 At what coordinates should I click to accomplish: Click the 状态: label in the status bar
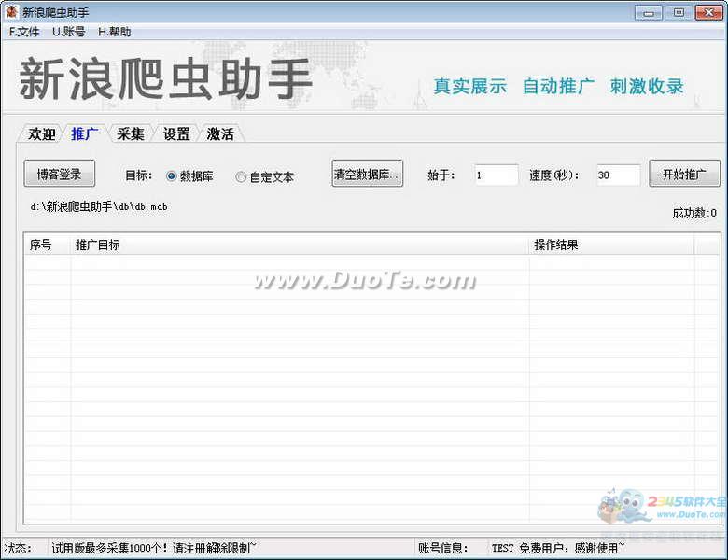[18, 549]
